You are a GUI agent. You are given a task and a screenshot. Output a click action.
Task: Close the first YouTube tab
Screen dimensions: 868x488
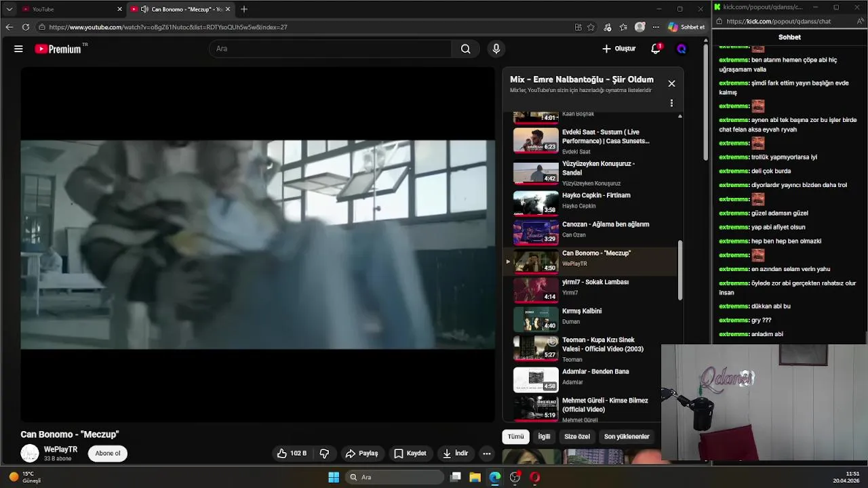(120, 9)
